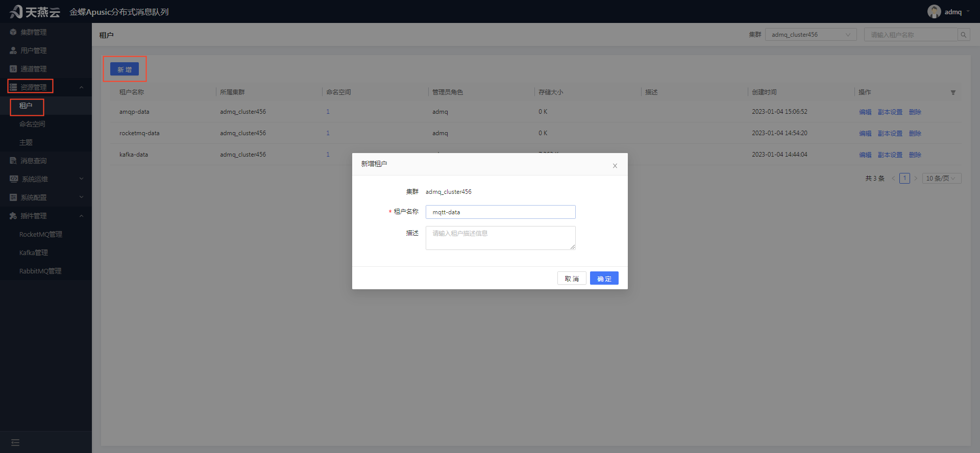Go to previous page arrow
This screenshot has height=453, width=980.
893,178
